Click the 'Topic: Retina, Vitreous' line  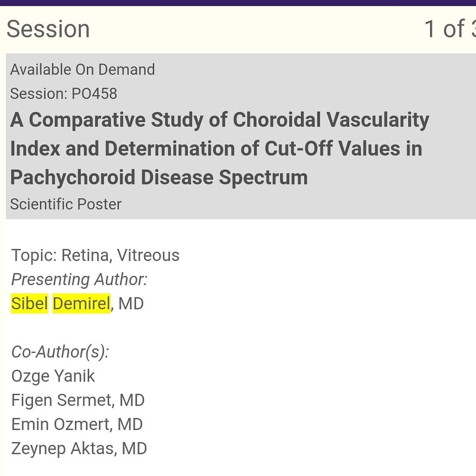[95, 255]
